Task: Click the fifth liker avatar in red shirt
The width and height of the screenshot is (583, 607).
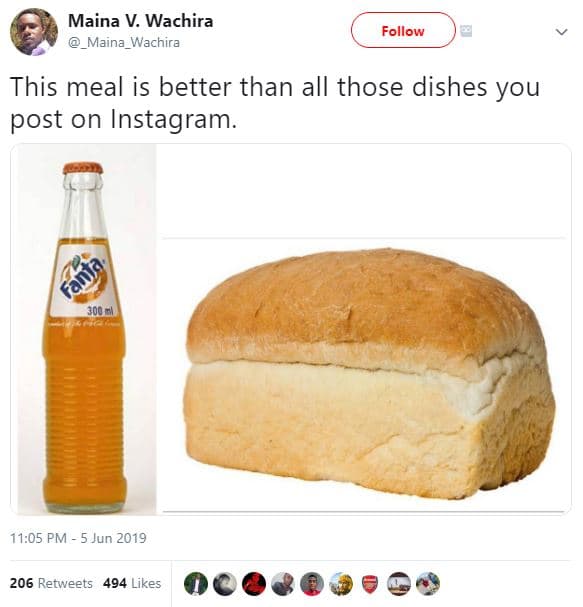Action: tap(312, 583)
